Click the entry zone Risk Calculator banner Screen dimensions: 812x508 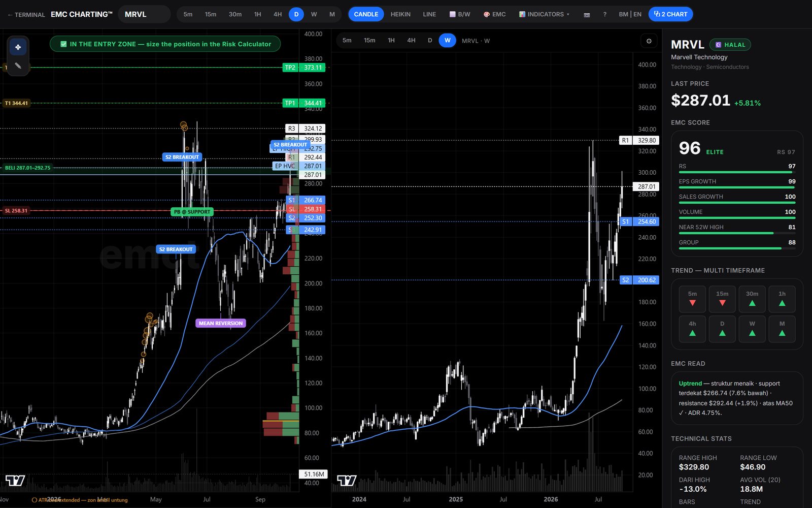[165, 44]
